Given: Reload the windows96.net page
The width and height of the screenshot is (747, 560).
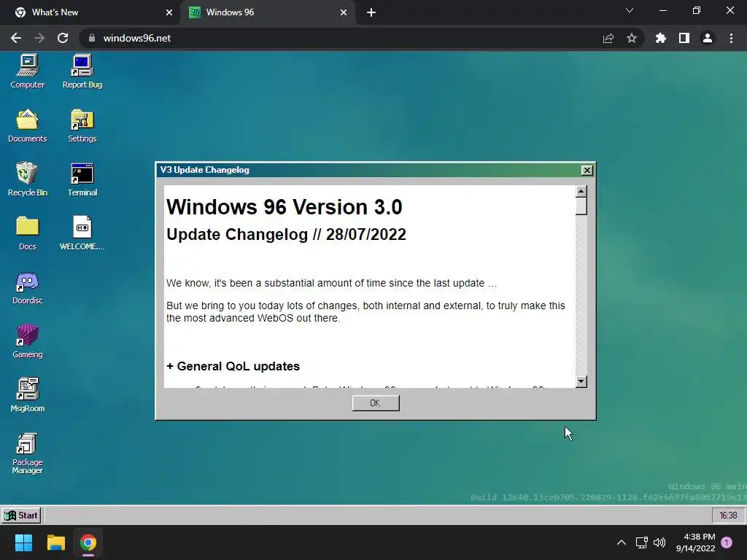Looking at the screenshot, I should [63, 38].
